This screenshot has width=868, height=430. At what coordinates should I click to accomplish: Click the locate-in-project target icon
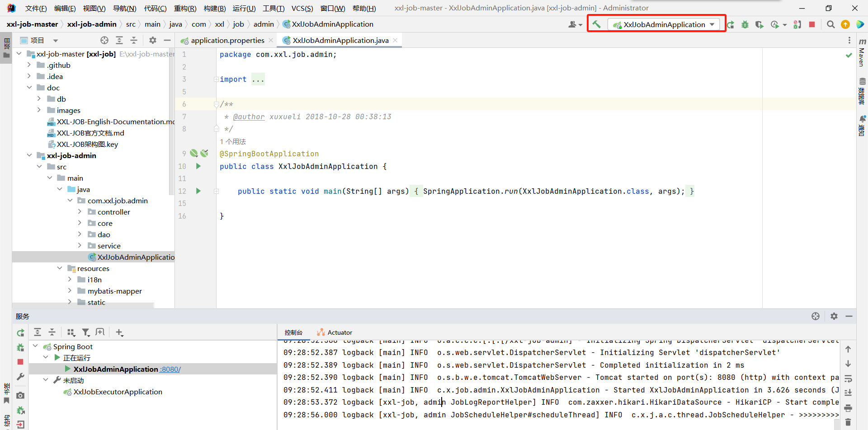point(104,40)
